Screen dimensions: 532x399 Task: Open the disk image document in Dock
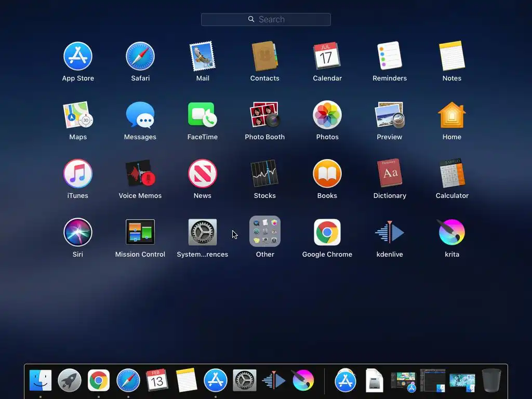pyautogui.click(x=374, y=380)
